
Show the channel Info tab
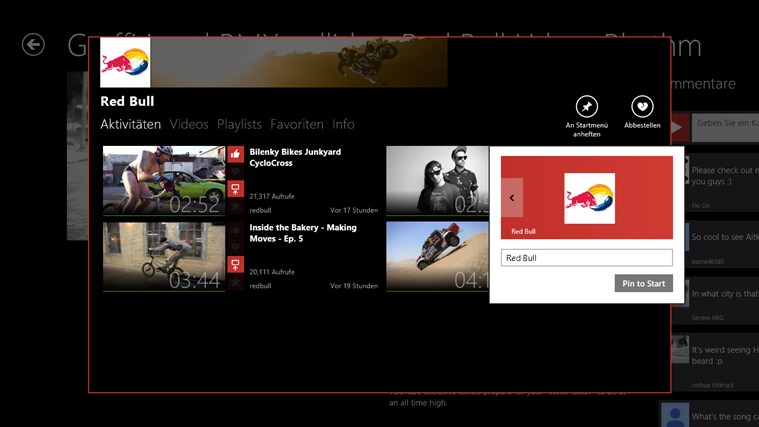click(343, 124)
